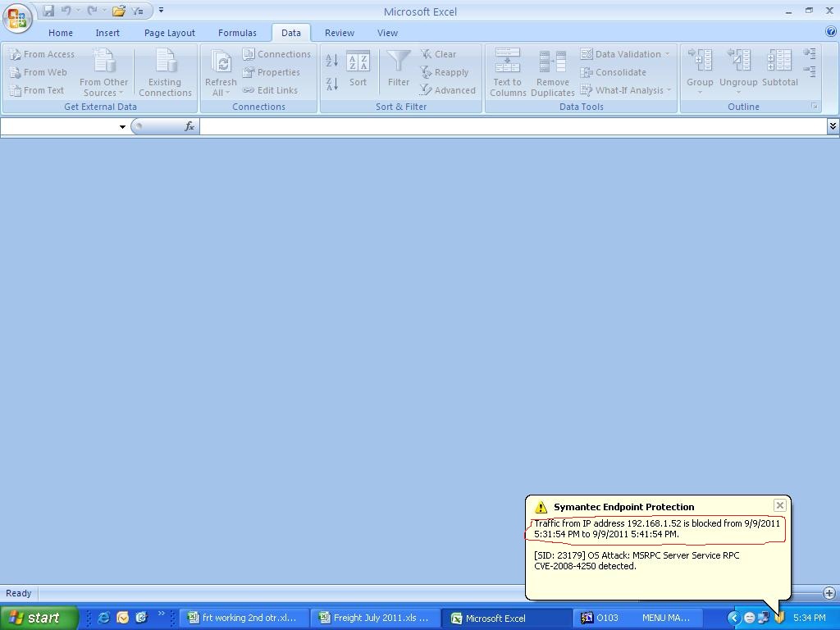This screenshot has height=630, width=840.
Task: Click the Existing Connections button
Action: tap(165, 72)
